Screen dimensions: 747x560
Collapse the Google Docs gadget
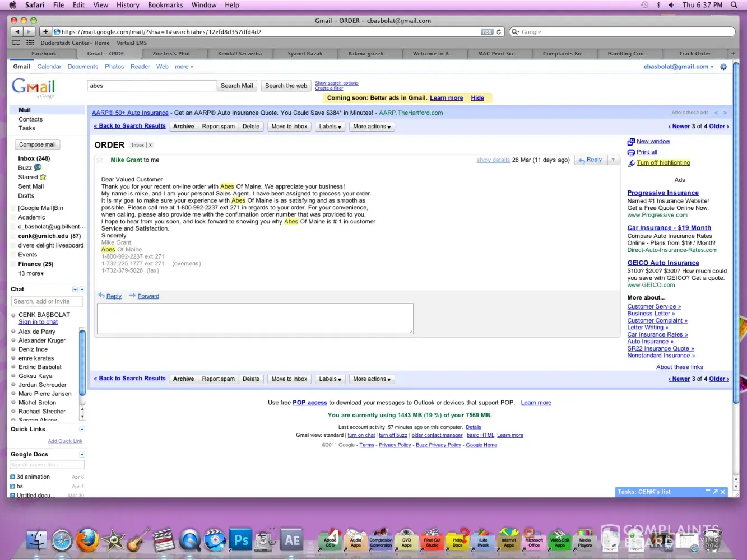click(x=82, y=455)
